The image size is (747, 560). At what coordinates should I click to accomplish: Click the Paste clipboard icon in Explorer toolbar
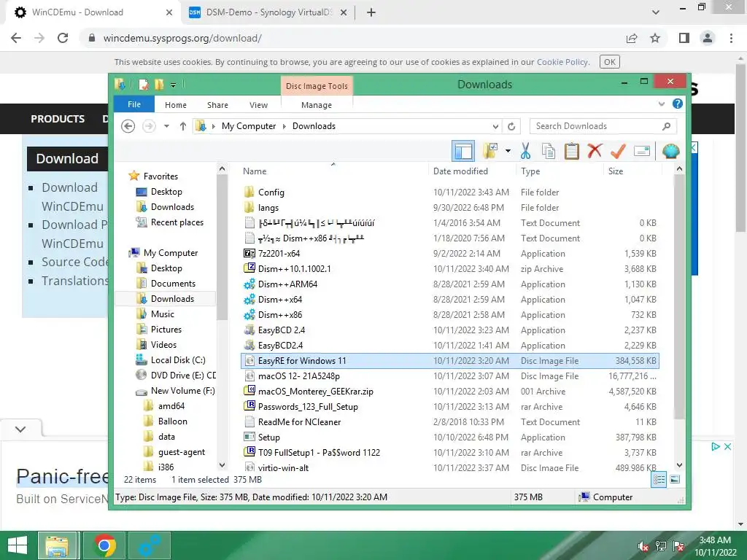(571, 151)
